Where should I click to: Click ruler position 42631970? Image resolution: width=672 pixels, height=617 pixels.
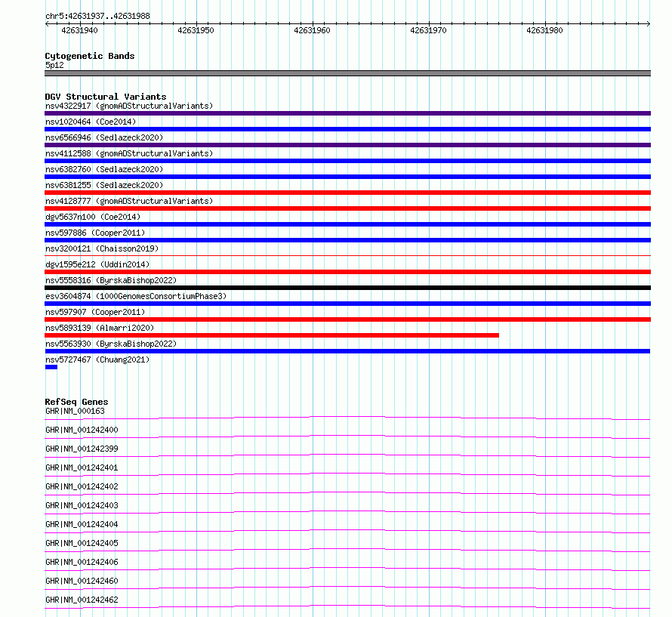click(428, 30)
